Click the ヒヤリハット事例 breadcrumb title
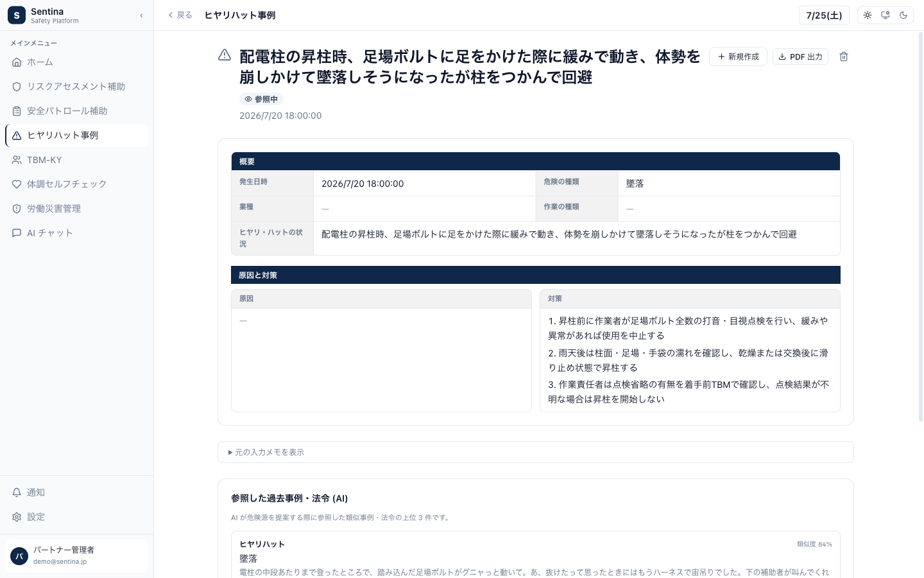The image size is (924, 578). (240, 15)
